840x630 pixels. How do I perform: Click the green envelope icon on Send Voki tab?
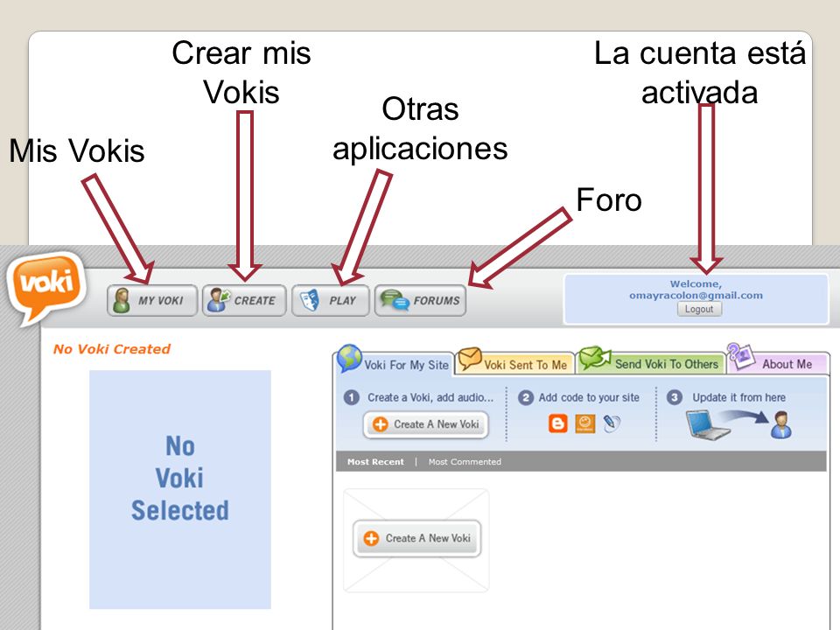point(595,357)
